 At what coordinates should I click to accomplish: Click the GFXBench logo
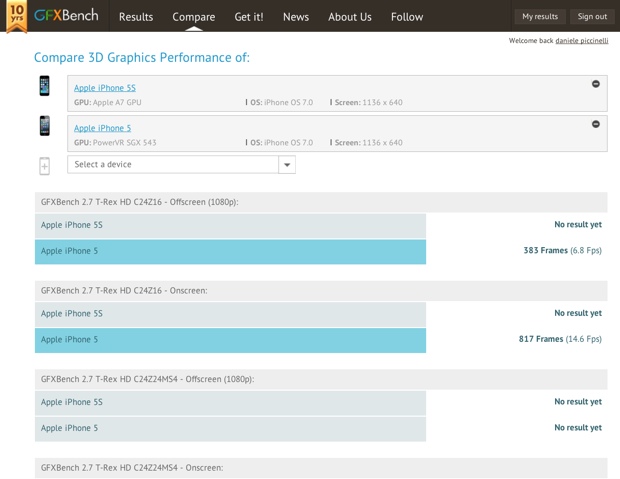click(x=66, y=16)
